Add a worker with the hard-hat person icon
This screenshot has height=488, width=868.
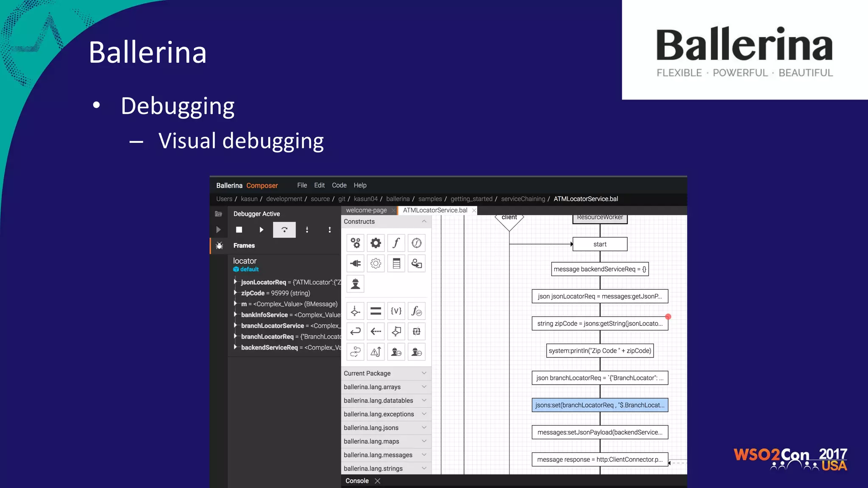click(x=356, y=284)
